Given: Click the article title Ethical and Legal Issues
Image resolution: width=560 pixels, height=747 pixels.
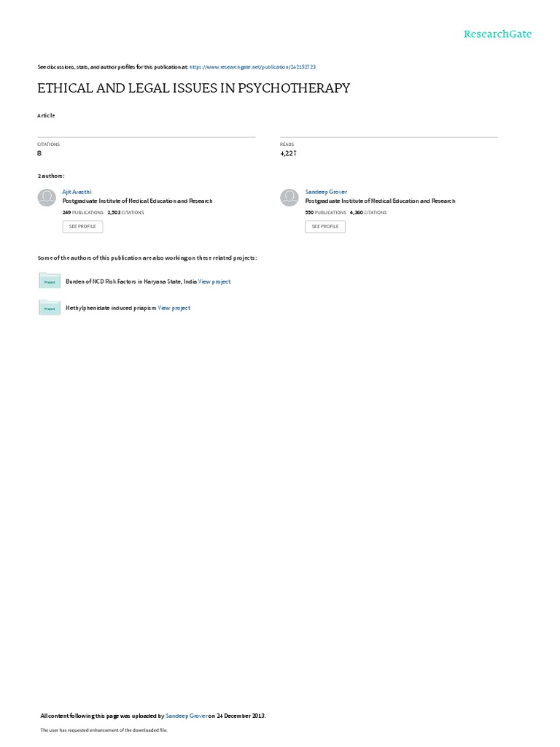Looking at the screenshot, I should (194, 88).
